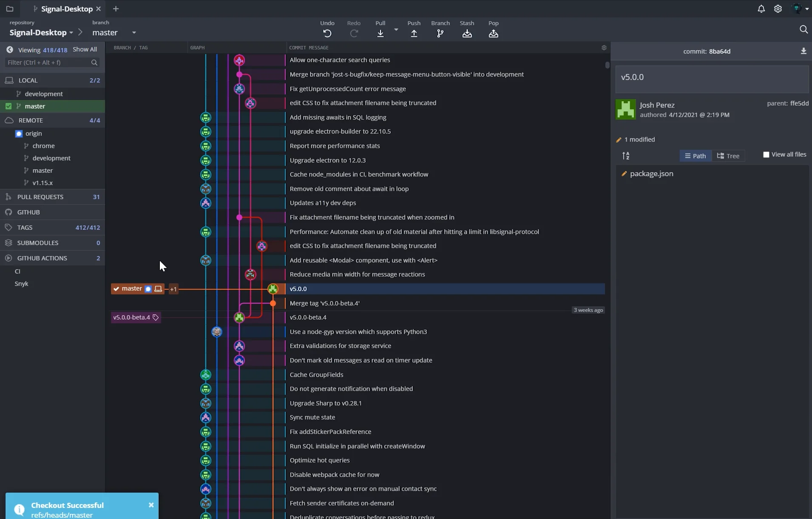Click the Pull icon

coord(380,33)
